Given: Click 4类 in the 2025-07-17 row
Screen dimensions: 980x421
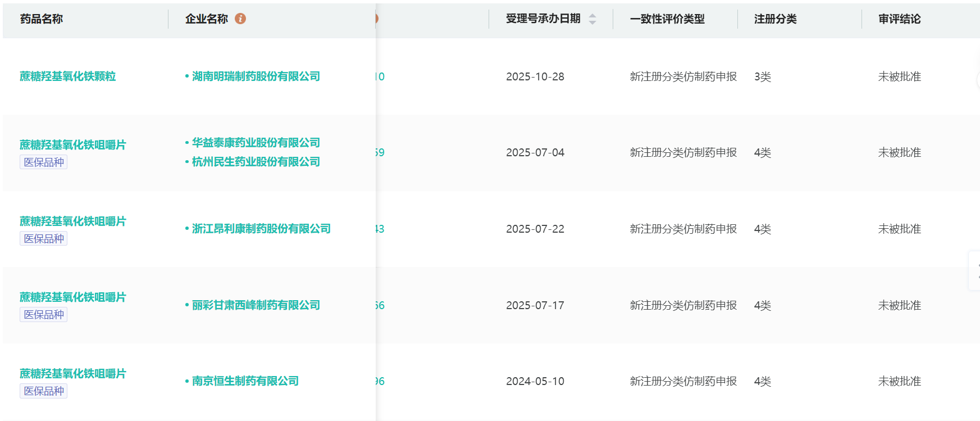Looking at the screenshot, I should click(x=763, y=306).
